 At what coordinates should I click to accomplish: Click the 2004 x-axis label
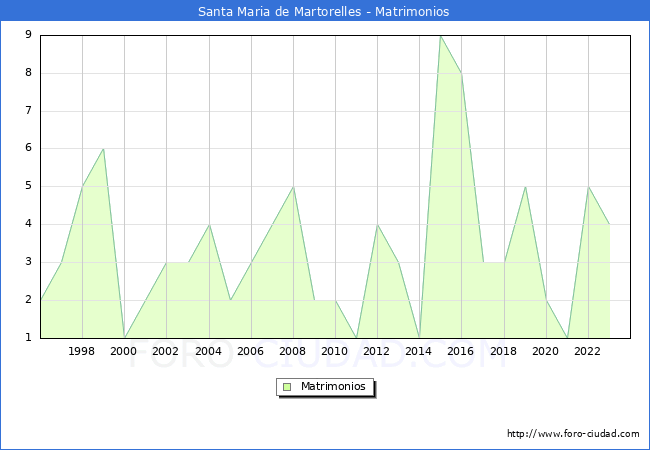[208, 351]
